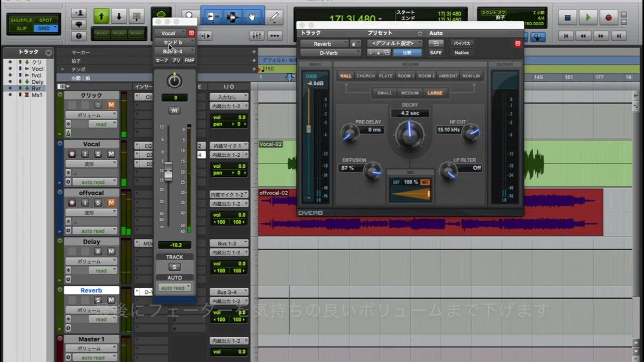Image resolution: width=644 pixels, height=362 pixels.
Task: Select the Pencil tool
Action: (x=274, y=17)
